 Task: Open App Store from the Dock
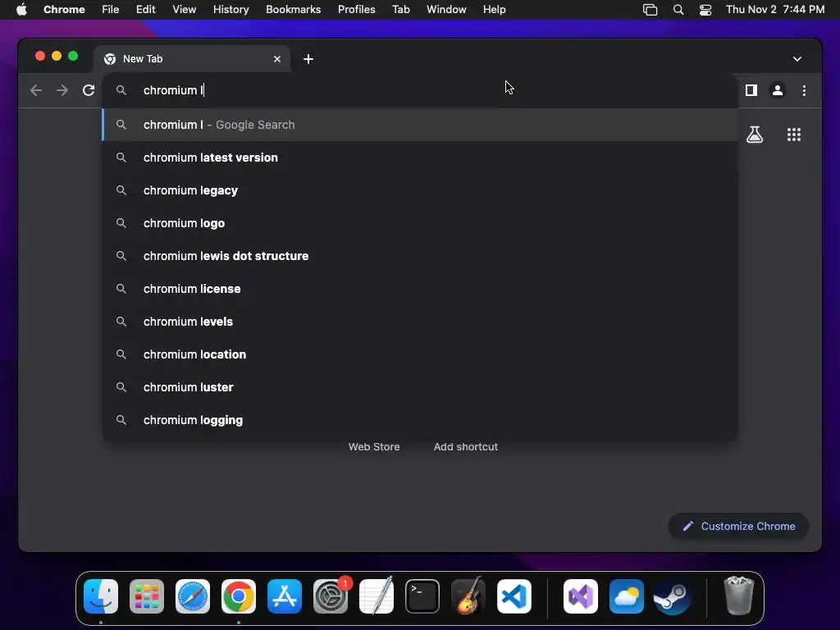click(285, 596)
